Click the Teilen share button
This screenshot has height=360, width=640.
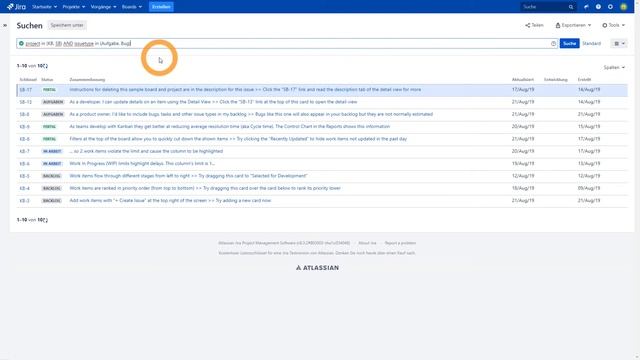[x=534, y=25]
